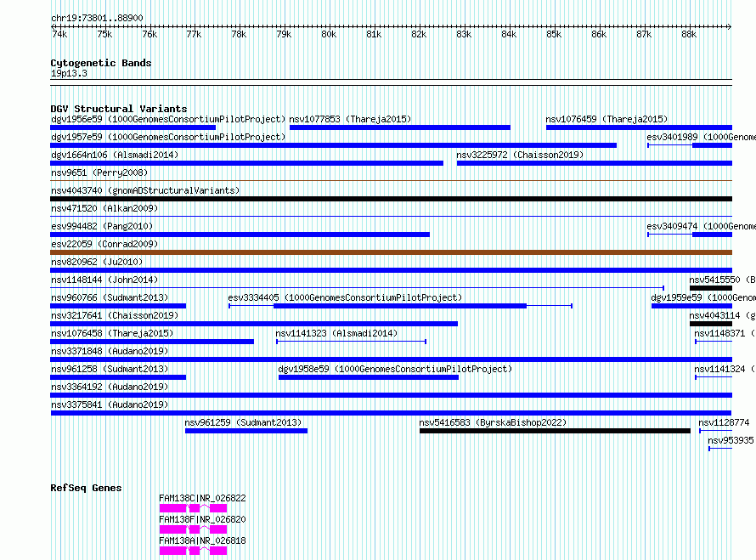Viewport: 756px width, 560px height.
Task: Click FAM138C magenta gene glyph
Action: pyautogui.click(x=193, y=508)
